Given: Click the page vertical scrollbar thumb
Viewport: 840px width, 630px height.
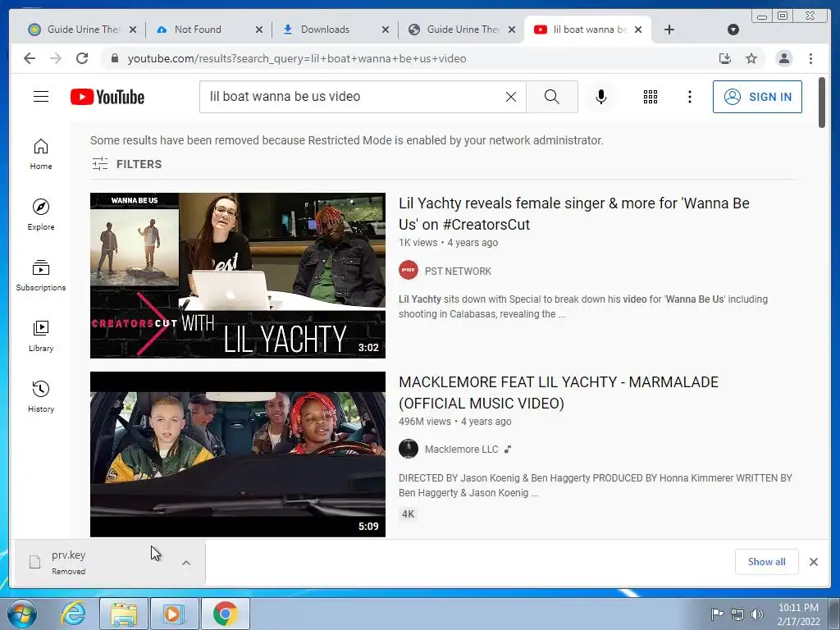Looking at the screenshot, I should [x=821, y=103].
